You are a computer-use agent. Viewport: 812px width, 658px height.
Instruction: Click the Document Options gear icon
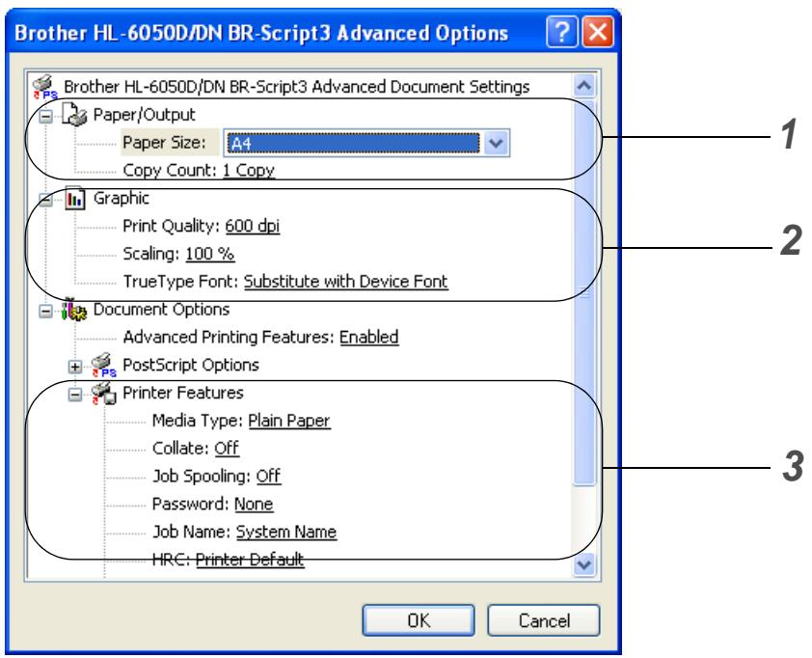click(74, 310)
